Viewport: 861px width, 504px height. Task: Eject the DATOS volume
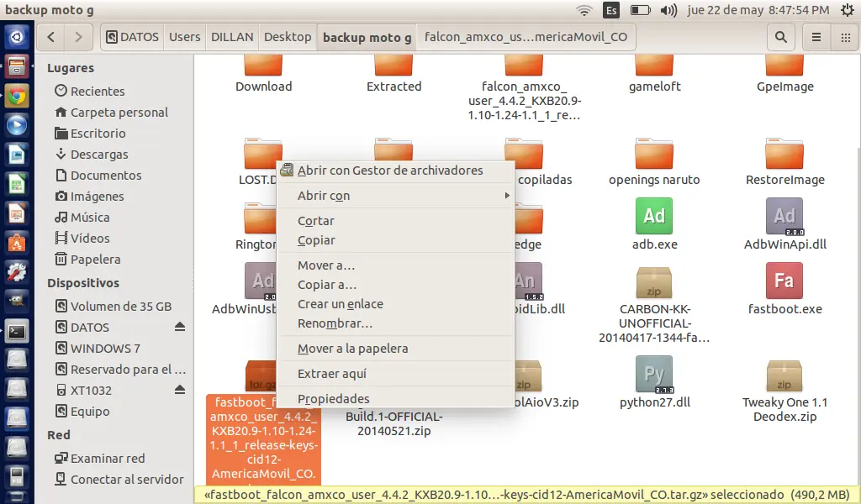(x=180, y=327)
